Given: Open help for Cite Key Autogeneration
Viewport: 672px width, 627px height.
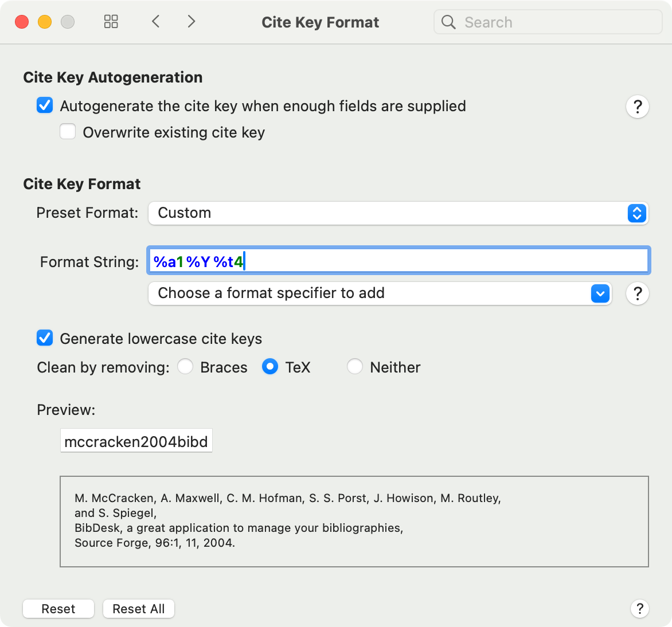Looking at the screenshot, I should pos(637,107).
